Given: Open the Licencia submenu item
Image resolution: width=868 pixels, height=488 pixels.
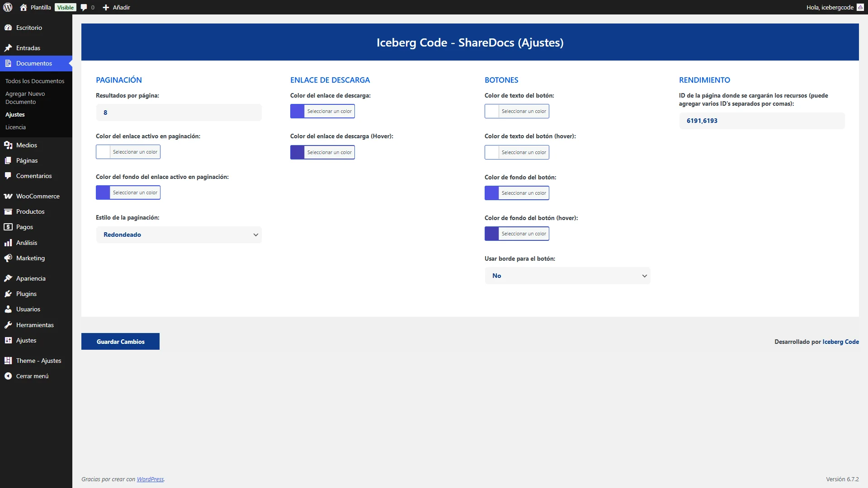Looking at the screenshot, I should 15,127.
